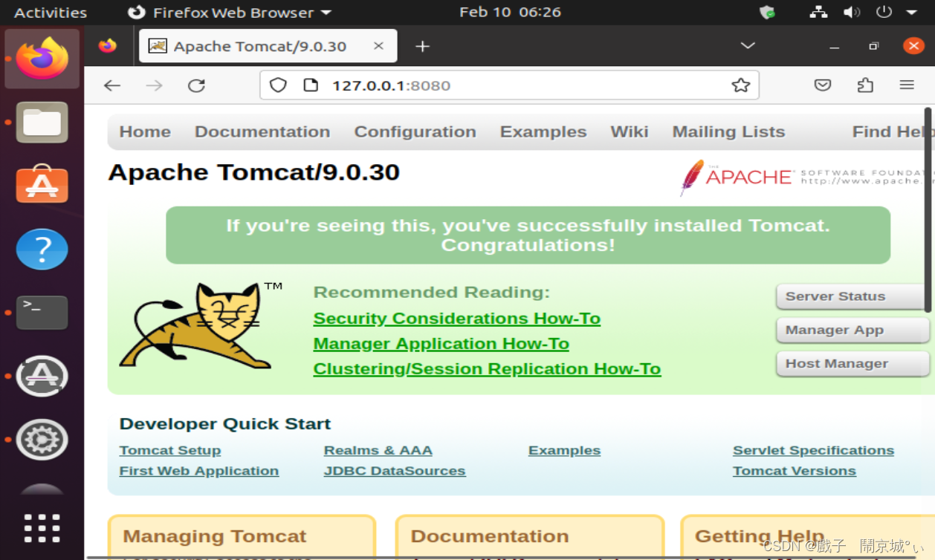
Task: Select the Apache Tomcat/9.0.30 tab
Action: (x=268, y=46)
